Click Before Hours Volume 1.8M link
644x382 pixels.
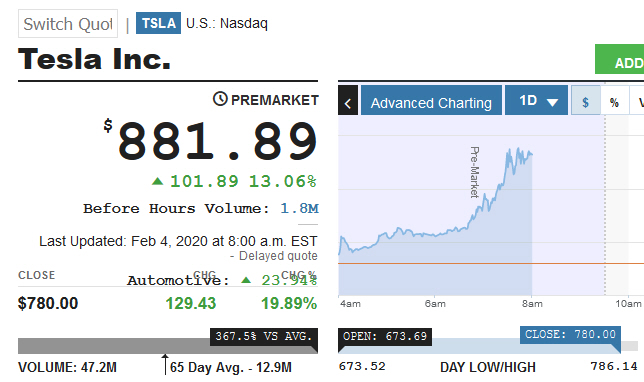(x=299, y=209)
